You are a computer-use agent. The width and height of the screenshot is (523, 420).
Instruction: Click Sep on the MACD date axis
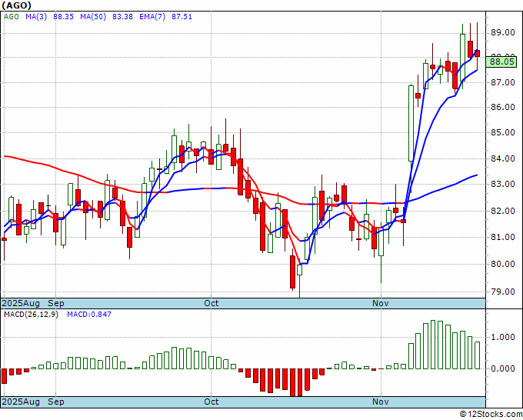(x=56, y=402)
